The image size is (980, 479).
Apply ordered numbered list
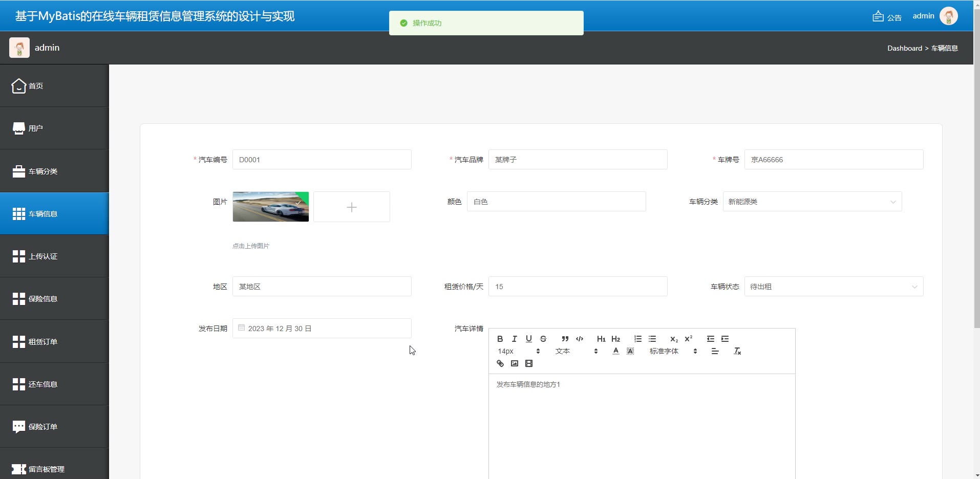pos(638,339)
